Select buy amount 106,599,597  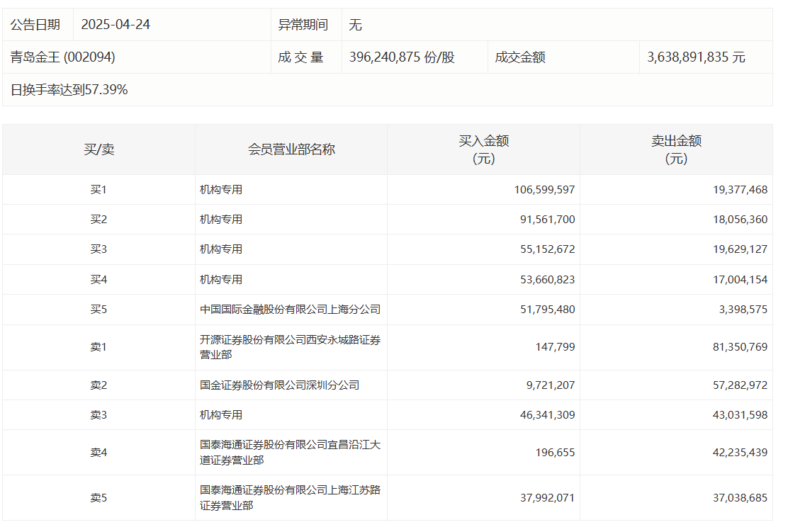point(544,190)
